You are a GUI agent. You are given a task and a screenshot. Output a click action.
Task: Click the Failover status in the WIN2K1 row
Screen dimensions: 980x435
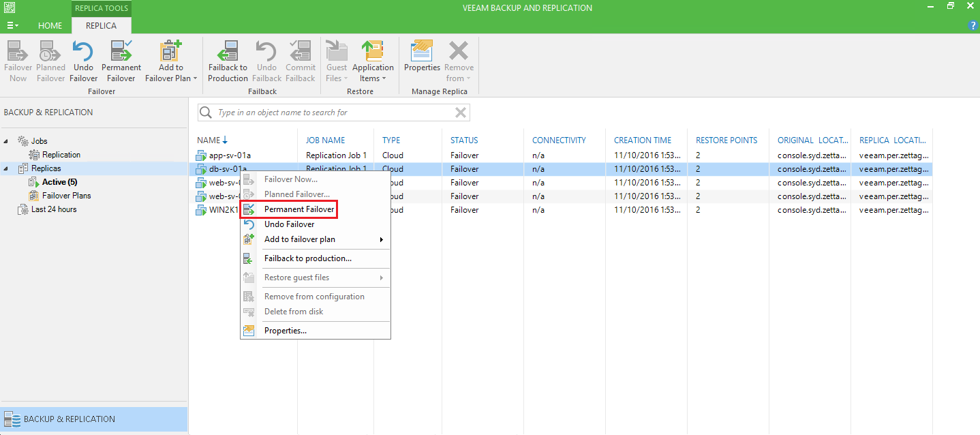[x=465, y=210]
